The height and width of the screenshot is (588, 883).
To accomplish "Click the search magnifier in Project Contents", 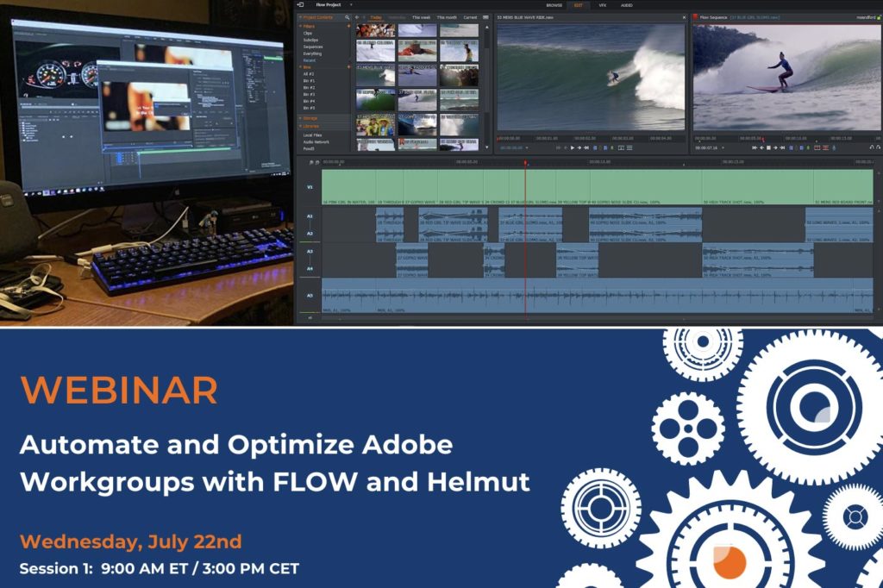I will click(348, 17).
